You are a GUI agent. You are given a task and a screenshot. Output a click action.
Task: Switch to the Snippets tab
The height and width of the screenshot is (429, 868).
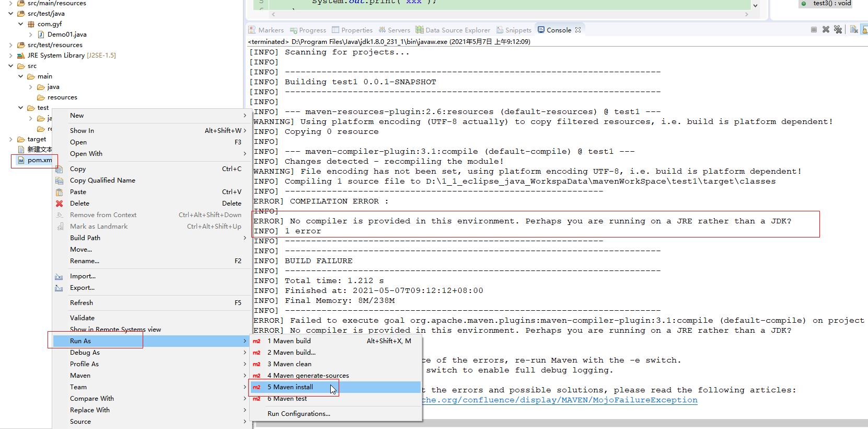click(514, 30)
